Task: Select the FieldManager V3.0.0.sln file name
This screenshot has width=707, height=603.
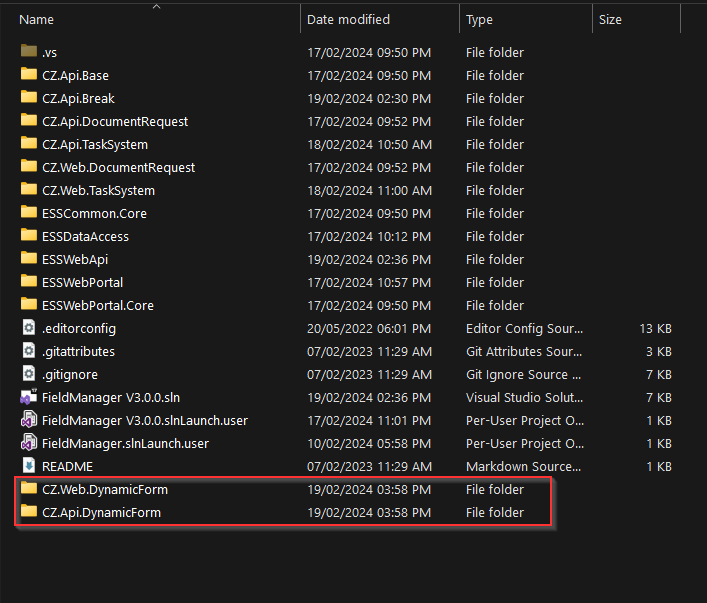Action: pos(111,397)
